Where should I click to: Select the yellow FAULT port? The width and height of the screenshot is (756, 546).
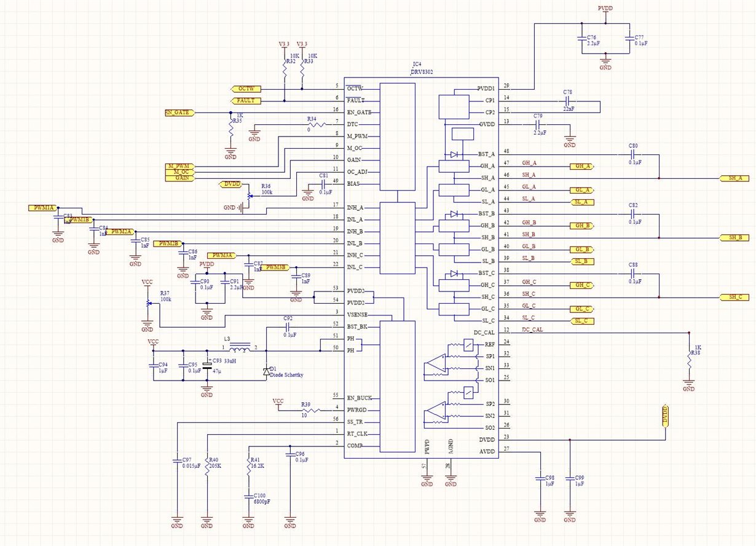[246, 101]
